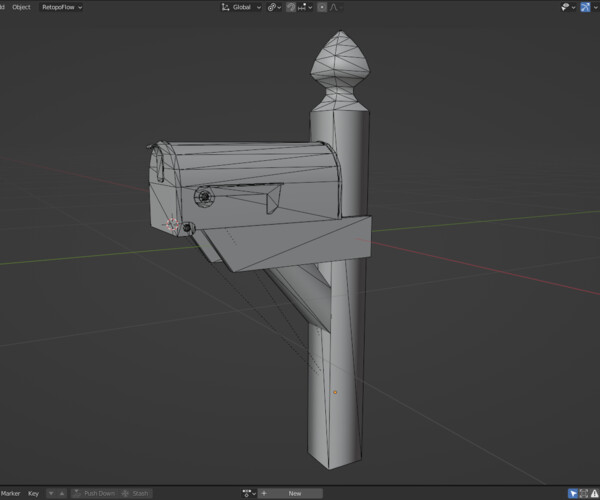The width and height of the screenshot is (600, 500).
Task: Click the Stash button
Action: 135,493
